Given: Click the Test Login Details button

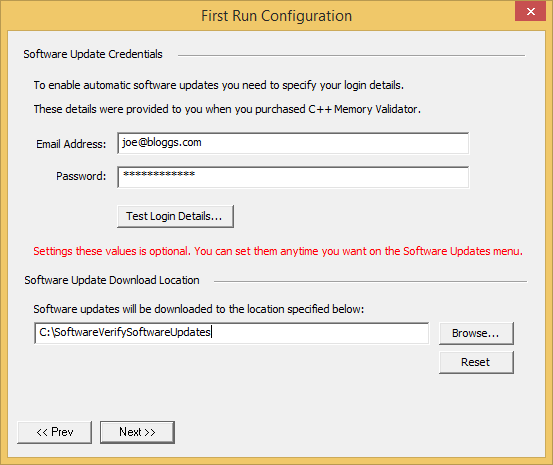Looking at the screenshot, I should coord(175,216).
